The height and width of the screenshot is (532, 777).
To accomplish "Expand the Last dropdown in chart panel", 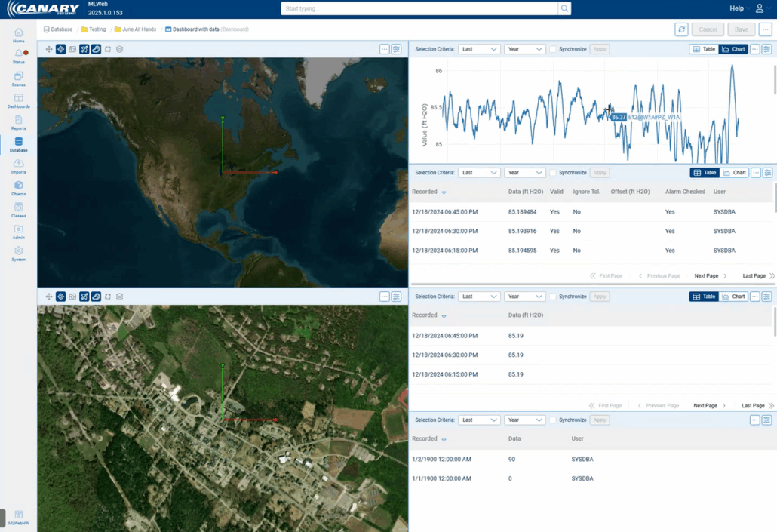I will (x=479, y=49).
